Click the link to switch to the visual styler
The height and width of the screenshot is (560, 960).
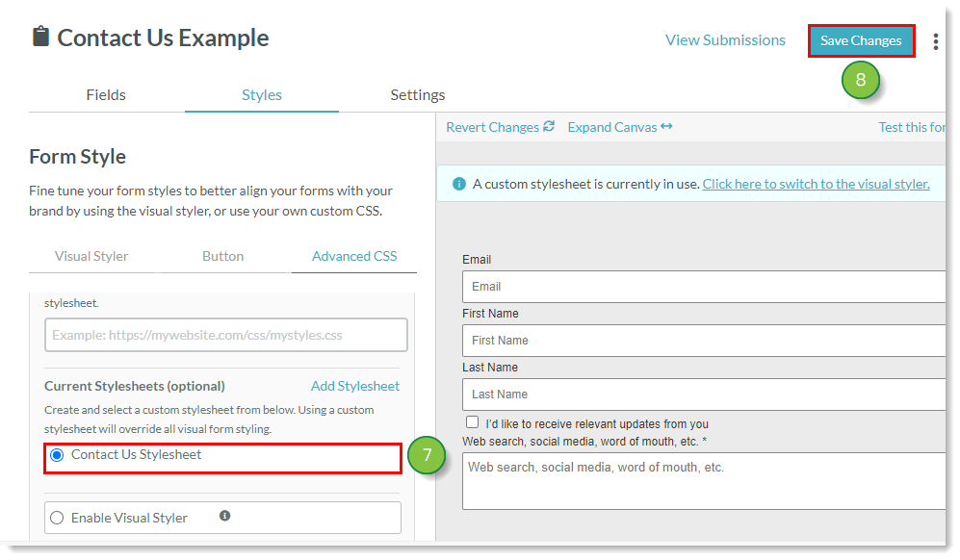(x=816, y=184)
